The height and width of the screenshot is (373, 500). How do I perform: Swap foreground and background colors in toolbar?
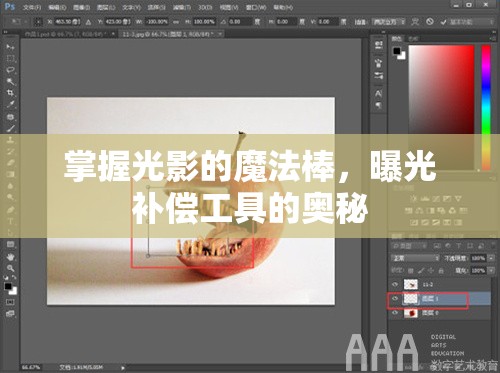pos(14,277)
